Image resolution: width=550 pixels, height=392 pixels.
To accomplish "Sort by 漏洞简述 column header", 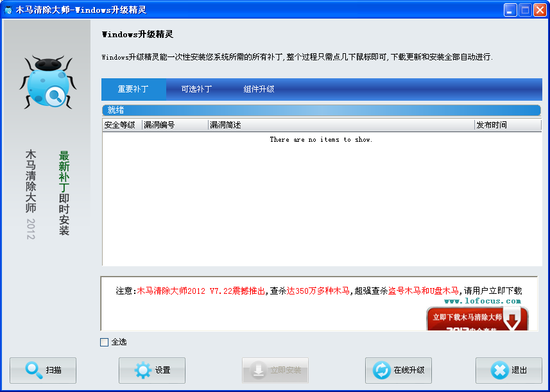I will (x=341, y=125).
